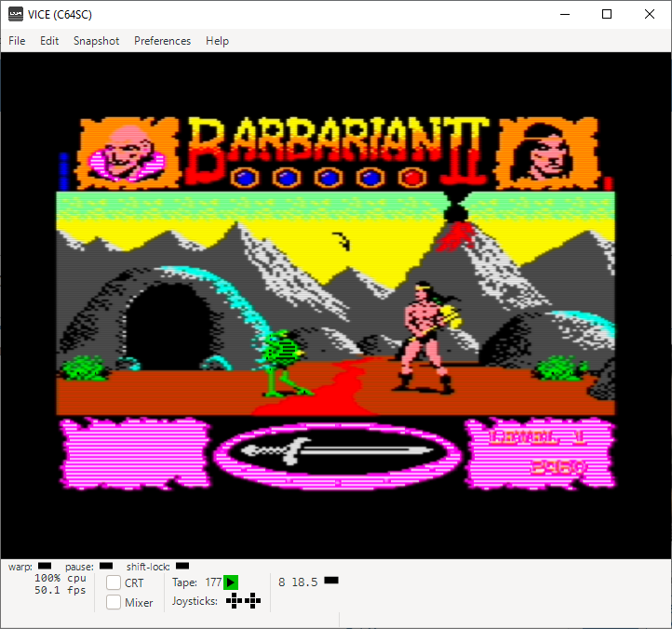The height and width of the screenshot is (629, 672).
Task: Click the green tape play indicator
Action: coord(231,582)
